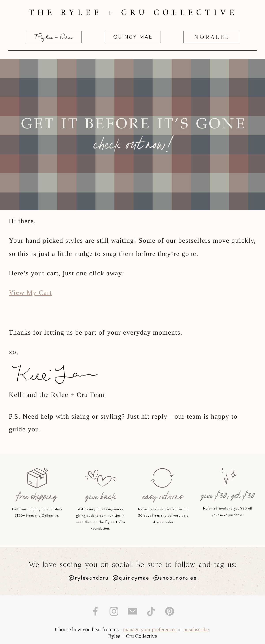Image resolution: width=265 pixels, height=644 pixels.
Task: Click The Rylee + Cru Collective header logo
Action: pos(132,12)
